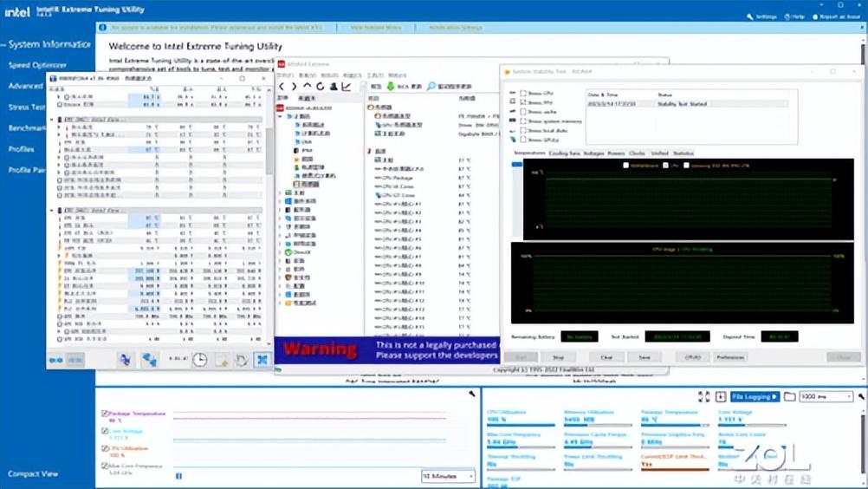Open Speed Optimizer in XTU sidebar
The width and height of the screenshot is (868, 489).
(37, 65)
